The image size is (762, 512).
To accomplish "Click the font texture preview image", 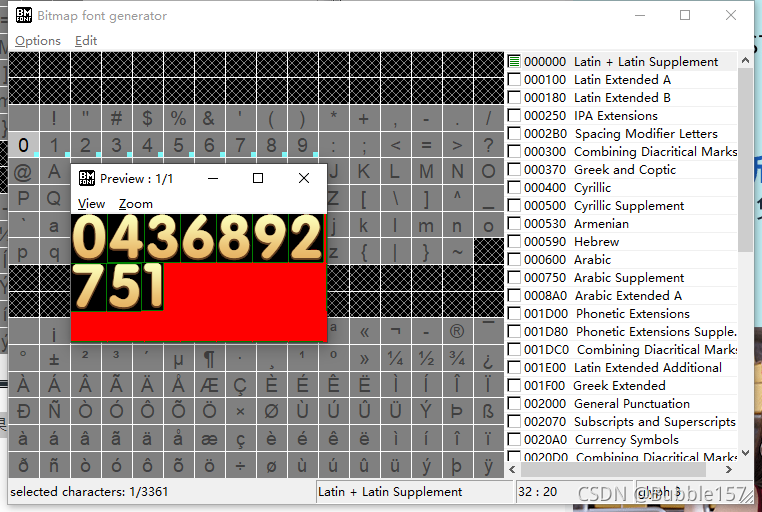I will (199, 277).
